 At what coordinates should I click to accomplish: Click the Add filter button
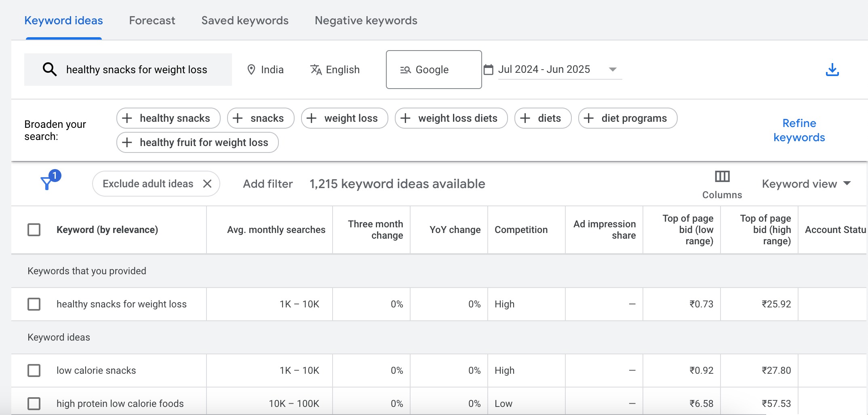click(268, 184)
